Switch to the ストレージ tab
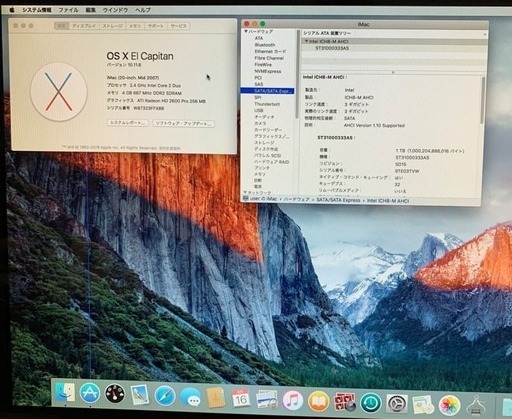 click(x=112, y=26)
